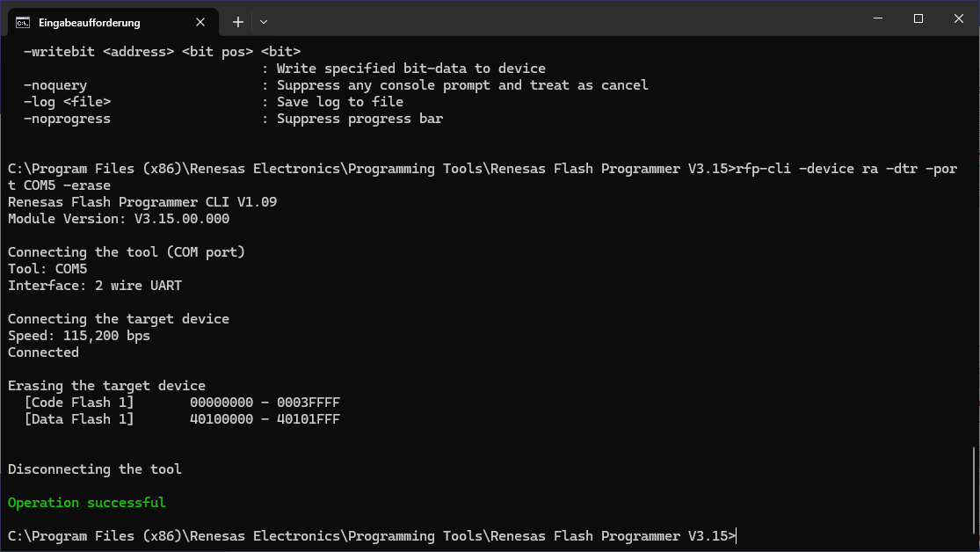980x552 pixels.
Task: Click the Code Flash 1 address range
Action: coord(265,402)
